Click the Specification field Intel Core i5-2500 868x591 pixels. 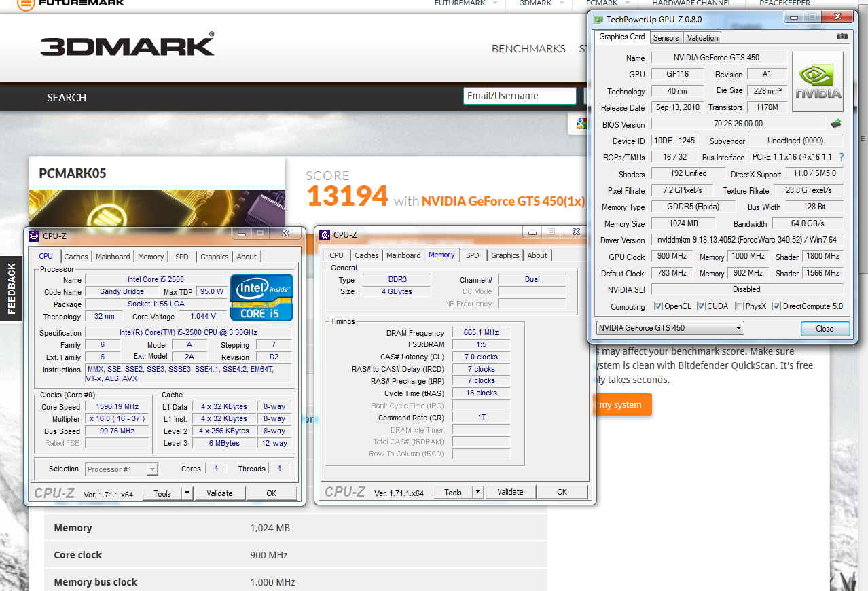pyautogui.click(x=188, y=333)
